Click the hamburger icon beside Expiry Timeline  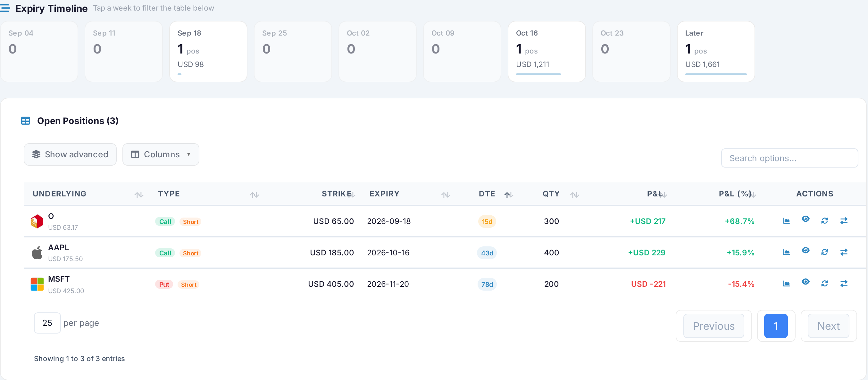point(5,8)
